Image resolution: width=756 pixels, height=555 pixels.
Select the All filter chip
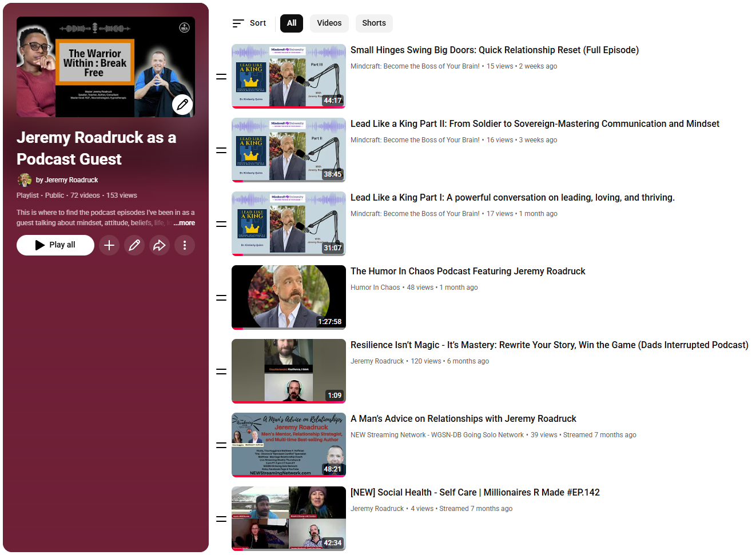(291, 23)
